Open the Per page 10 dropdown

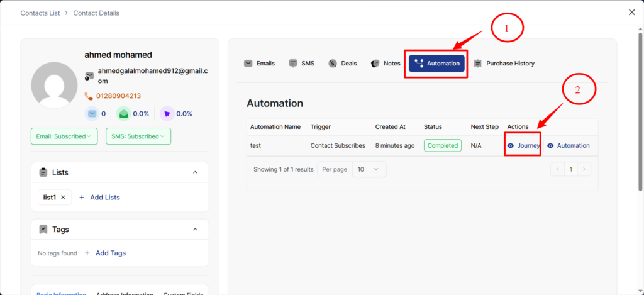(x=368, y=169)
